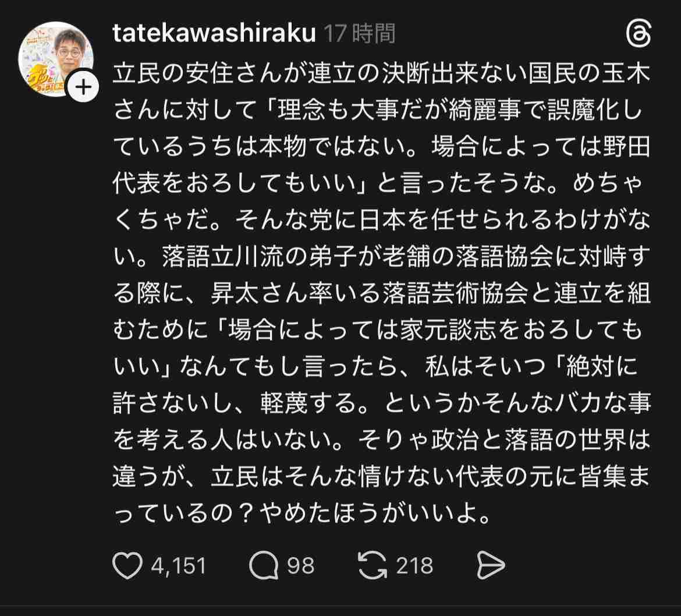Share the post with the paper plane icon
This screenshot has height=616, width=681.
490,565
